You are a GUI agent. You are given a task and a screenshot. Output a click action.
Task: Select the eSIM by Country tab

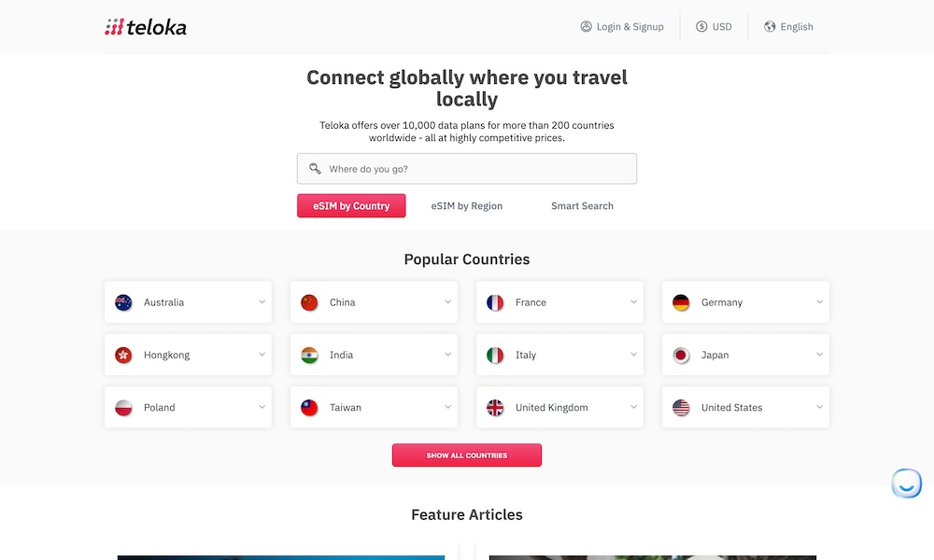351,206
